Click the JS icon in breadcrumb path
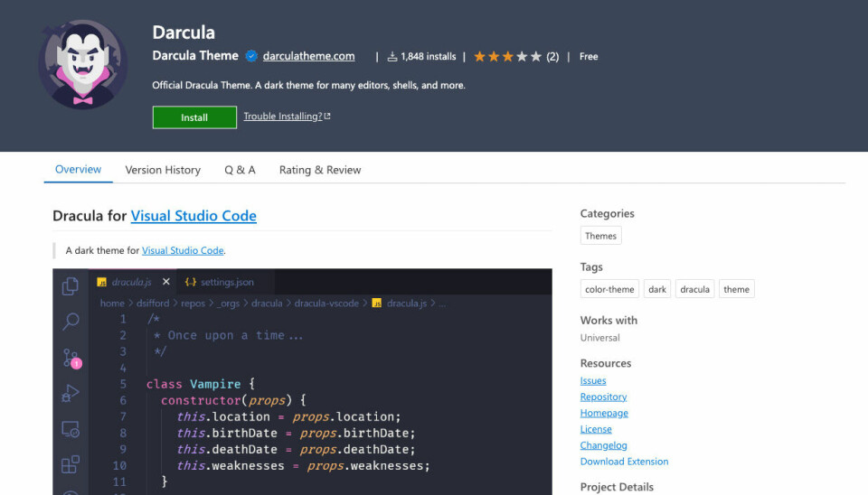The image size is (868, 495). tap(376, 304)
